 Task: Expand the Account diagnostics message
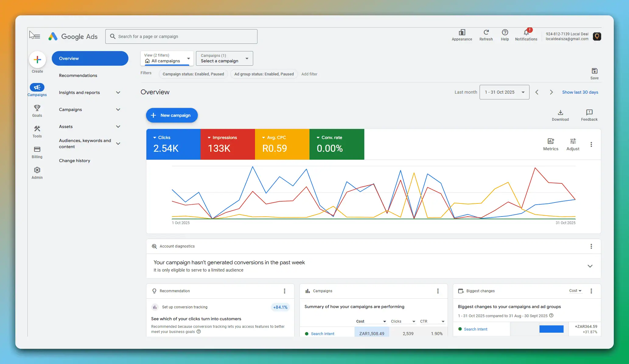[590, 266]
